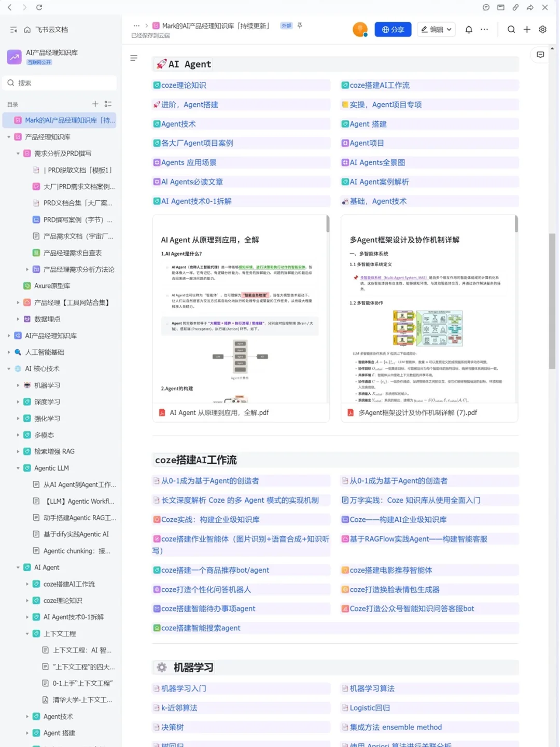
Task: Go to 飞书云文档 home icon
Action: pyautogui.click(x=27, y=30)
